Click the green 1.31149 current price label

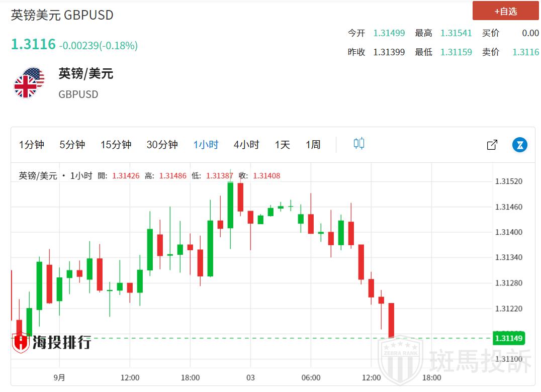tap(509, 338)
